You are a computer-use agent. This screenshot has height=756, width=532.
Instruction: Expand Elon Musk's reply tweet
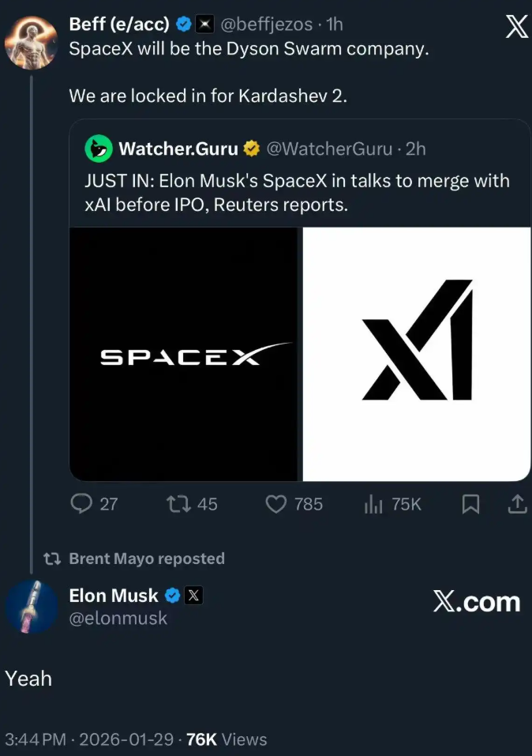point(28,678)
